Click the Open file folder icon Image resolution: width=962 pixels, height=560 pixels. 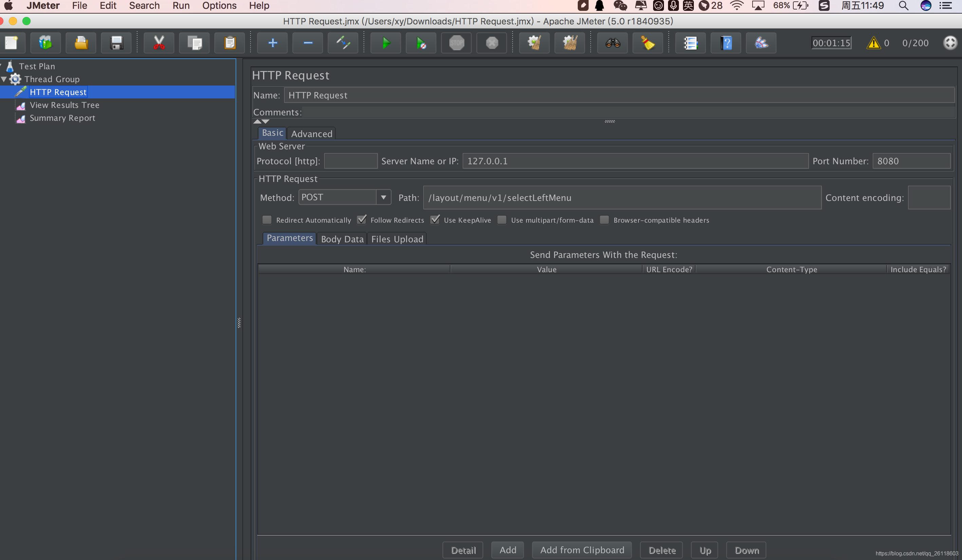coord(81,43)
